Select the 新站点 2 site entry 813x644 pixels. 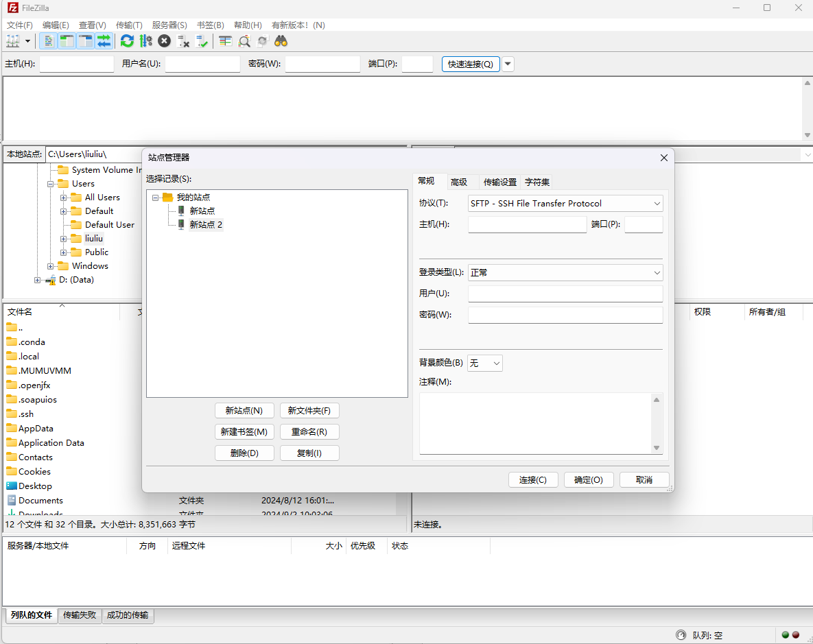205,224
